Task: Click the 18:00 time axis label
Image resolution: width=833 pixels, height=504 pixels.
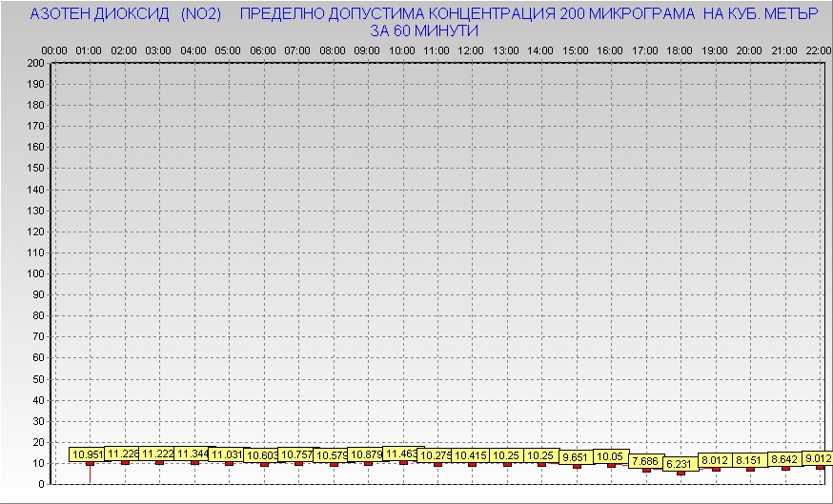Action: (x=680, y=50)
